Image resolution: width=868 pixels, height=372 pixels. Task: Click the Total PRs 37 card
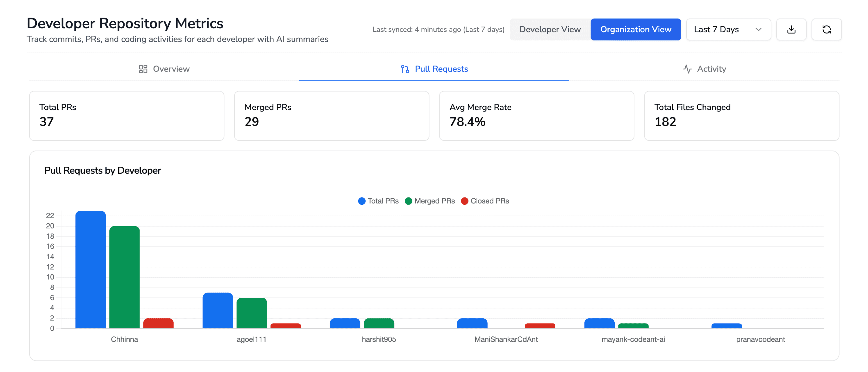[x=127, y=116]
